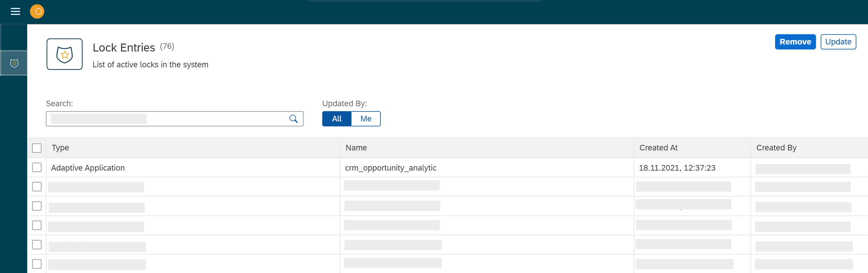This screenshot has height=273, width=868.
Task: Click the Remove button
Action: pyautogui.click(x=795, y=42)
